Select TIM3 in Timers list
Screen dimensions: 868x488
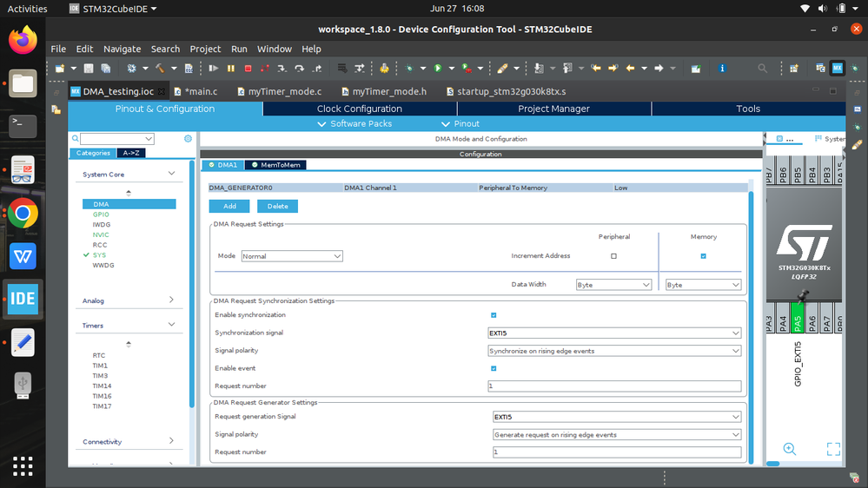coord(100,376)
